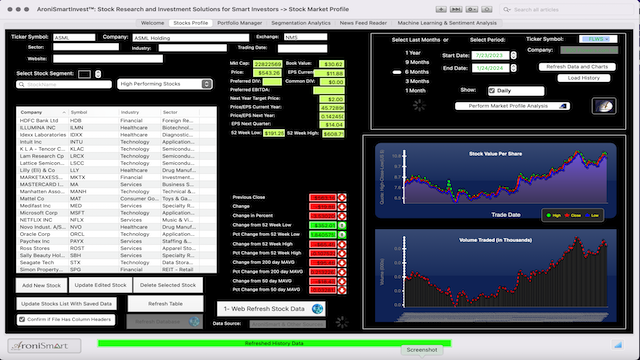Click the Select Stock Segment stepper

[98, 74]
